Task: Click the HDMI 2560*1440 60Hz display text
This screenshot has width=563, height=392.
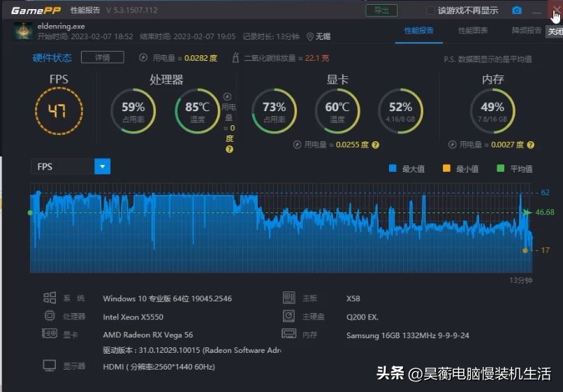Action: tap(159, 367)
